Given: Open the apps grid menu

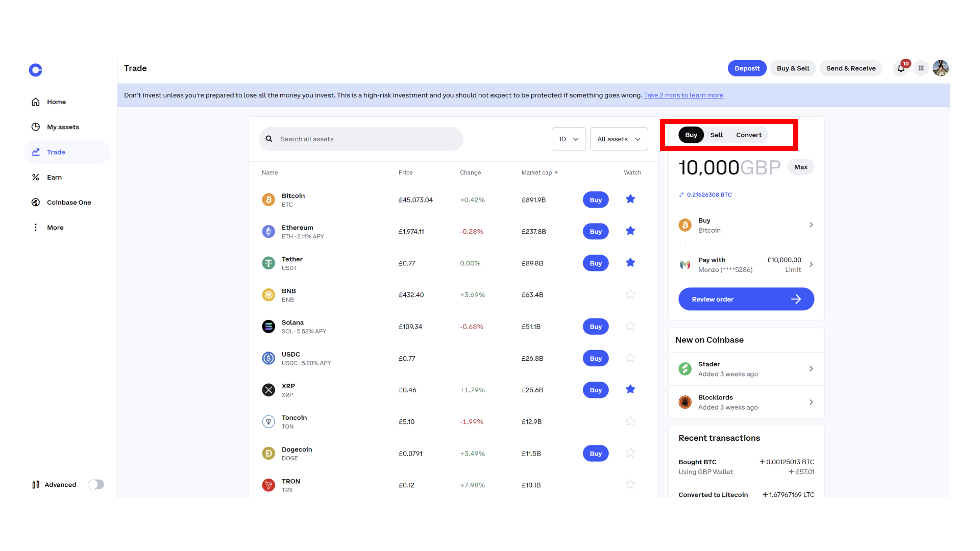Looking at the screenshot, I should (921, 68).
